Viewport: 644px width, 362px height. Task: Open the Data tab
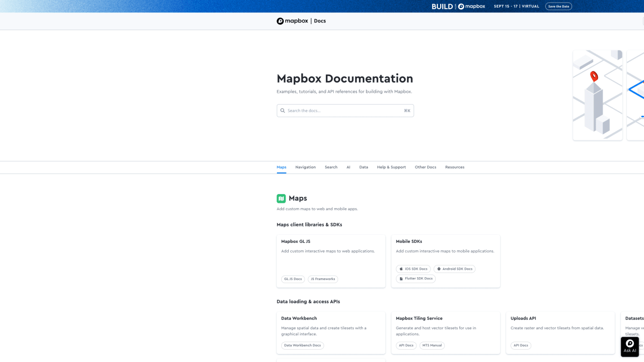364,167
